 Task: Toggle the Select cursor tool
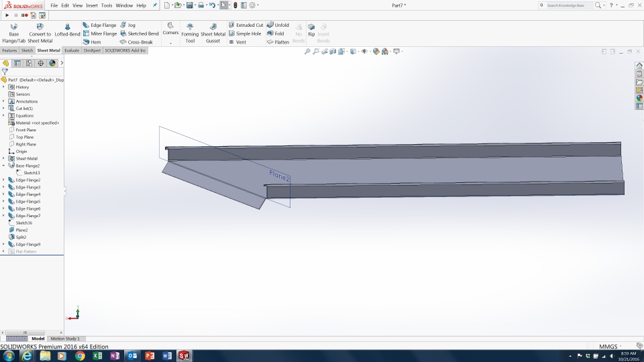click(223, 5)
